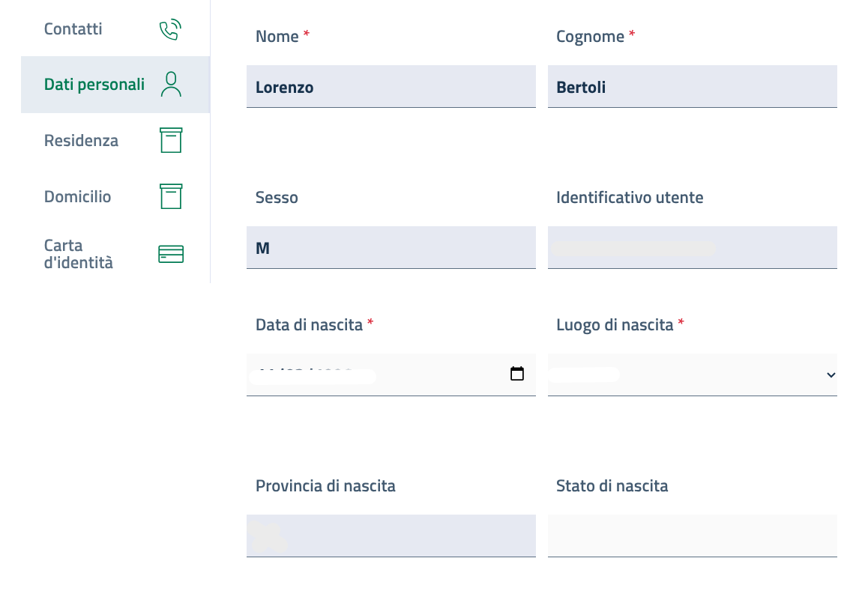Switch to the Domicilio section

(x=77, y=197)
